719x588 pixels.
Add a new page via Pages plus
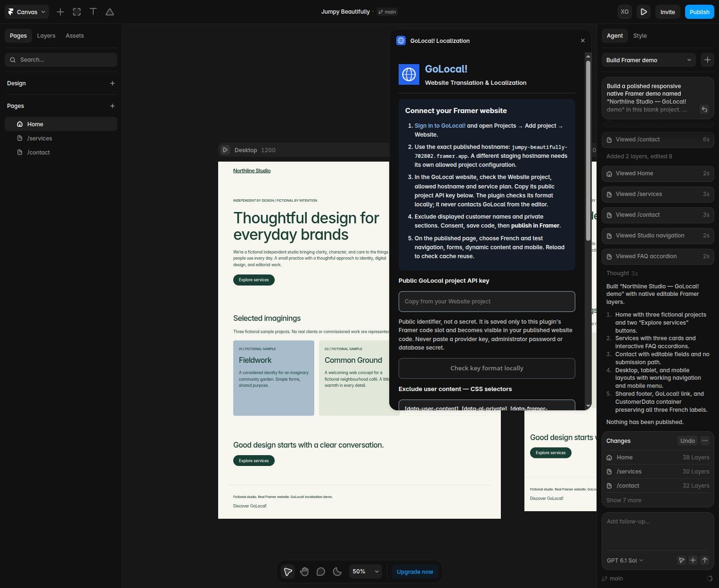click(x=112, y=106)
